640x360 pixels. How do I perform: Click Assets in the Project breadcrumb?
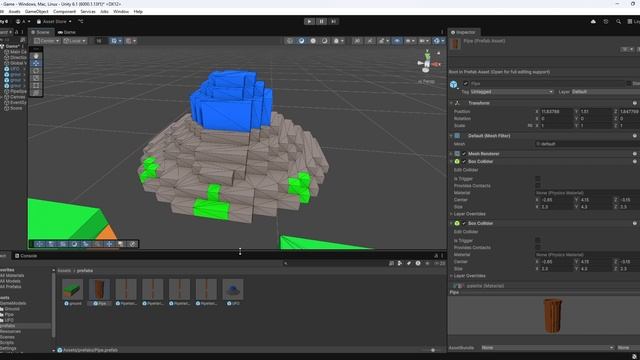[x=64, y=271]
